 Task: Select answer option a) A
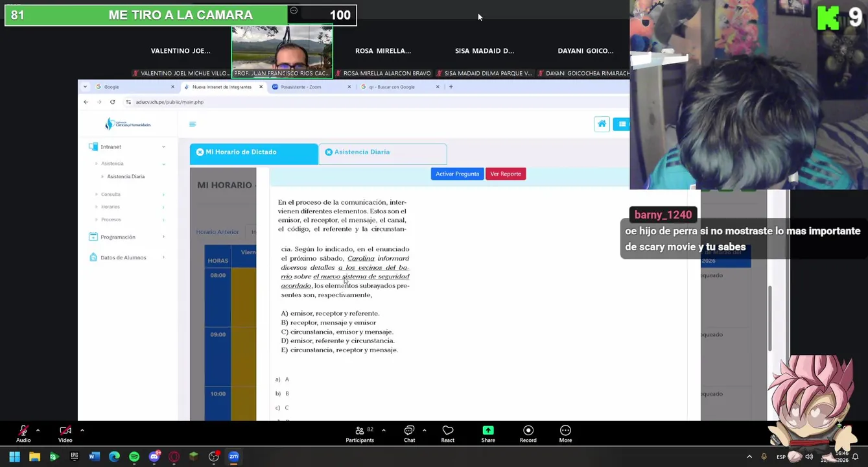(282, 379)
